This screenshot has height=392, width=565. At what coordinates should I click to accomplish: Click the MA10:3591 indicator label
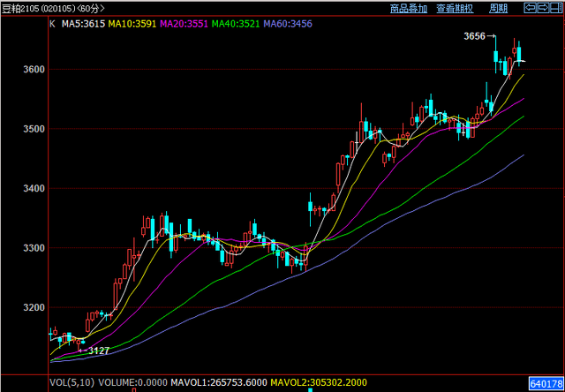click(x=132, y=24)
